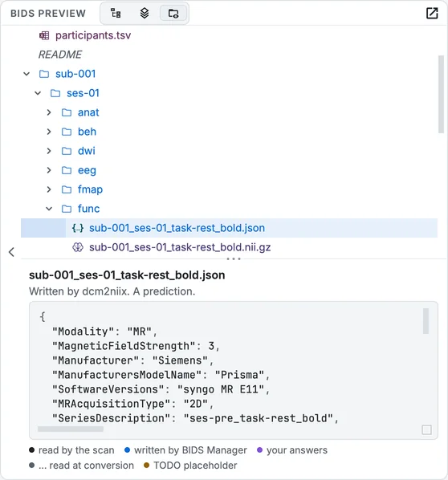448x480 pixels.
Task: Open the README file
Action: pyautogui.click(x=60, y=55)
